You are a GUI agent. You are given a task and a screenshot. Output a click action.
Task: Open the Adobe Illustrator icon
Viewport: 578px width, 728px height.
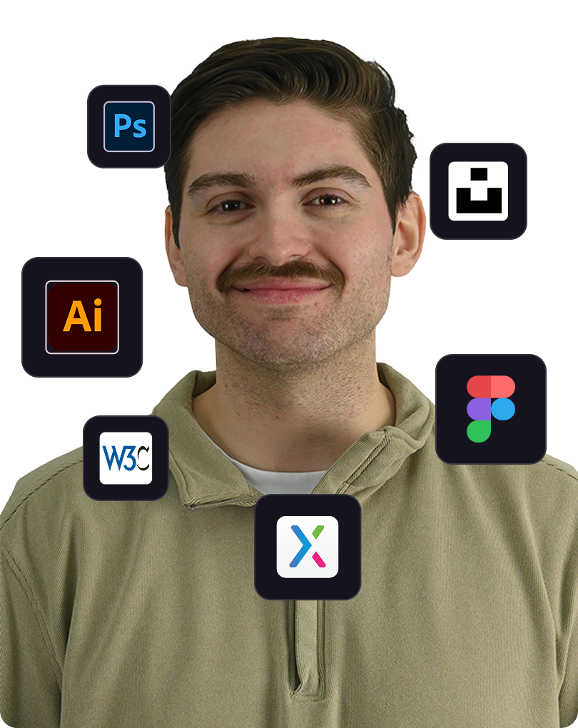click(82, 317)
